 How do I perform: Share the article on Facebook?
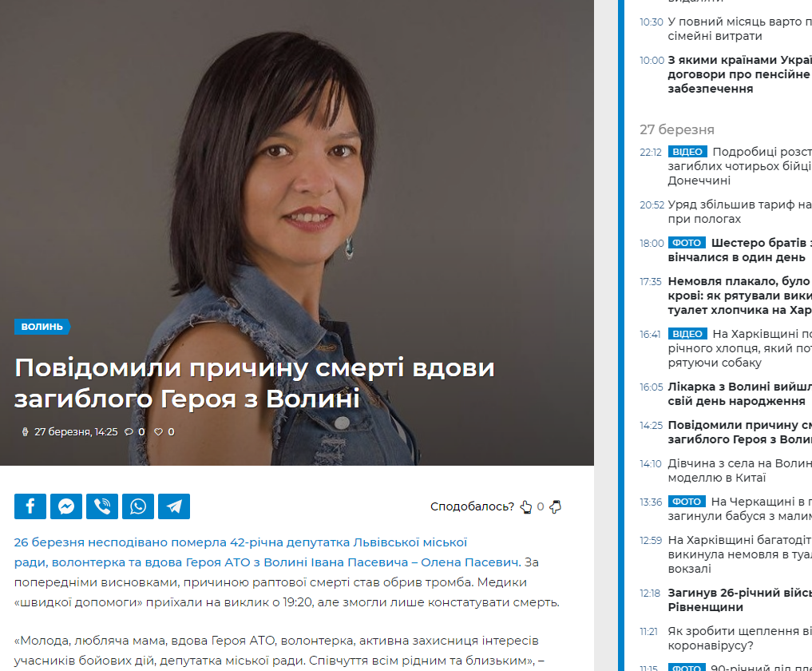30,506
